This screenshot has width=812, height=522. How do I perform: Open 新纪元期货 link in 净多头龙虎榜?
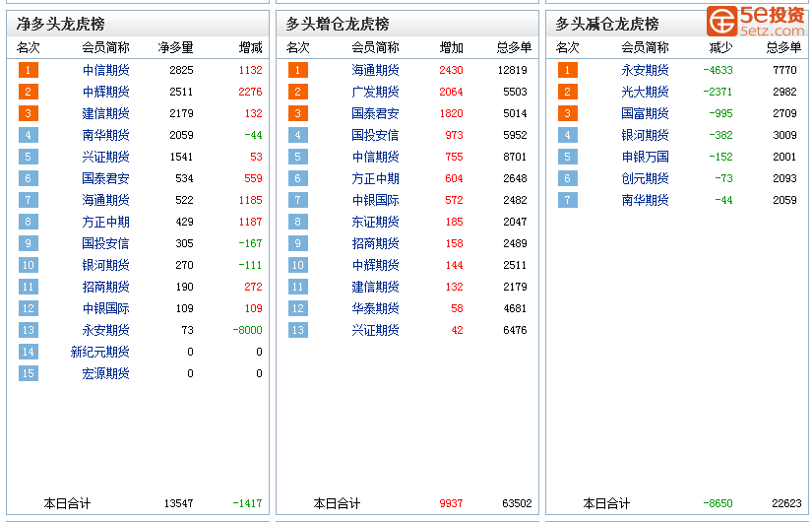(100, 352)
